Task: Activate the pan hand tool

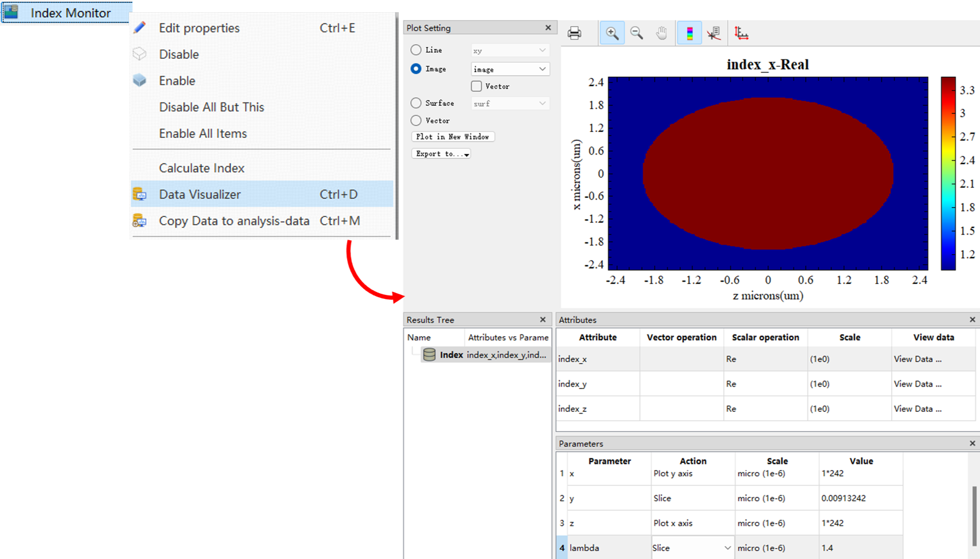Action: point(661,33)
